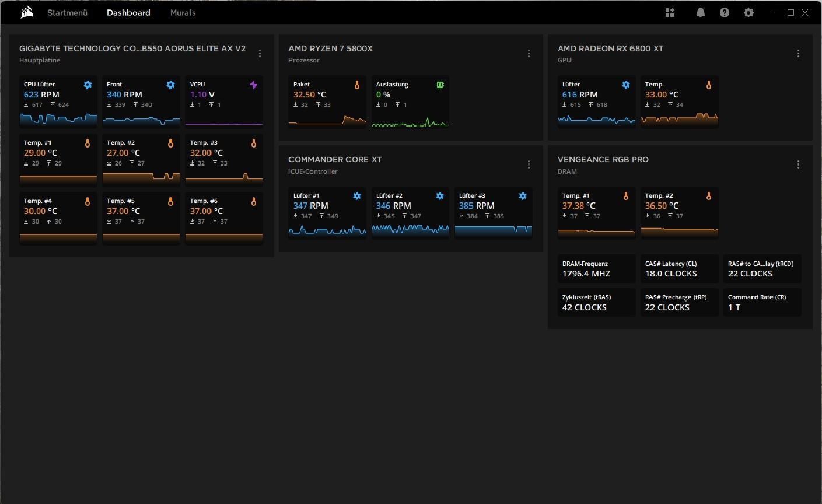Click the mainboard Temp. #2 thermometer icon
Image resolution: width=822 pixels, height=504 pixels.
170,143
